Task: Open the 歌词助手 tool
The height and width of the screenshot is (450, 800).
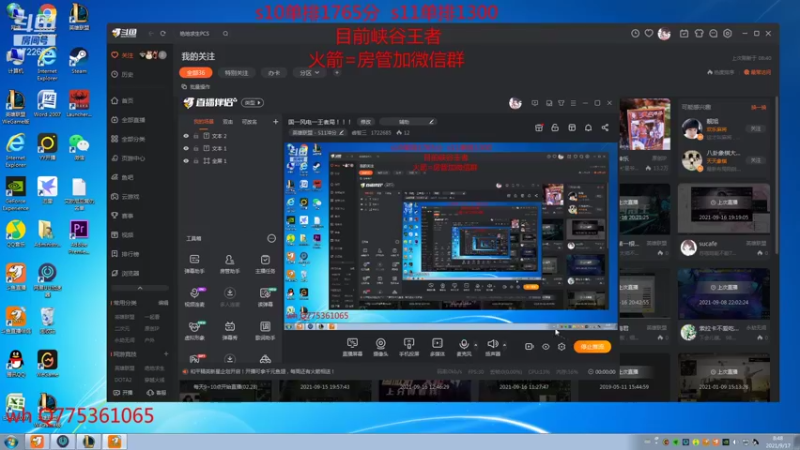Action: coord(265,330)
